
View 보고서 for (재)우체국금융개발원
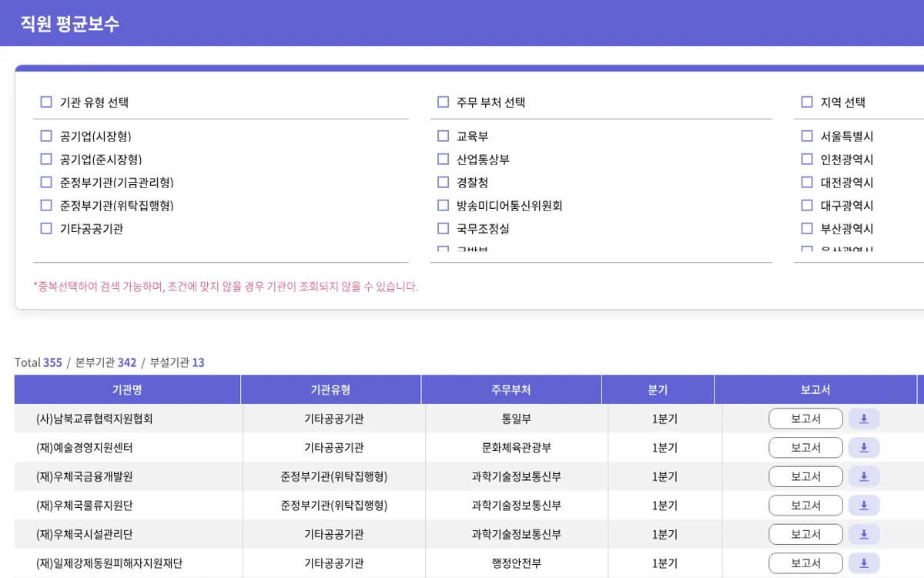tap(805, 477)
